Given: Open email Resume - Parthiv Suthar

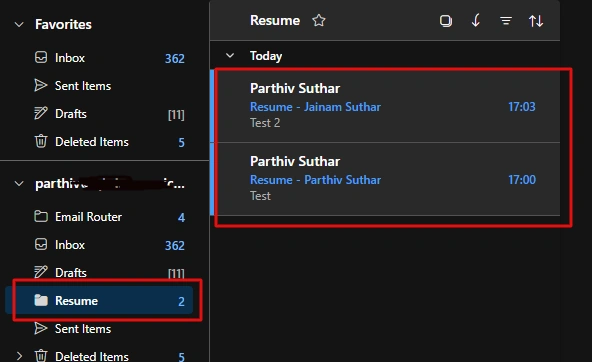Looking at the screenshot, I should pyautogui.click(x=385, y=179).
